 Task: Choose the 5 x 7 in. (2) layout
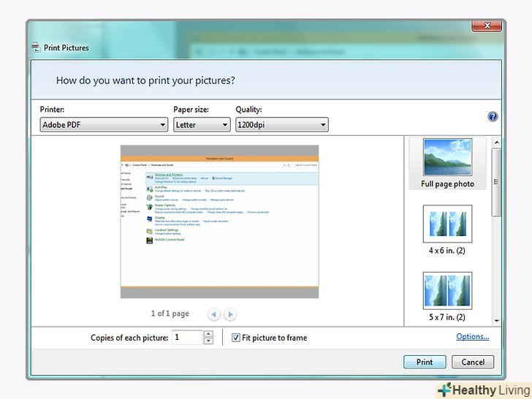click(447, 295)
